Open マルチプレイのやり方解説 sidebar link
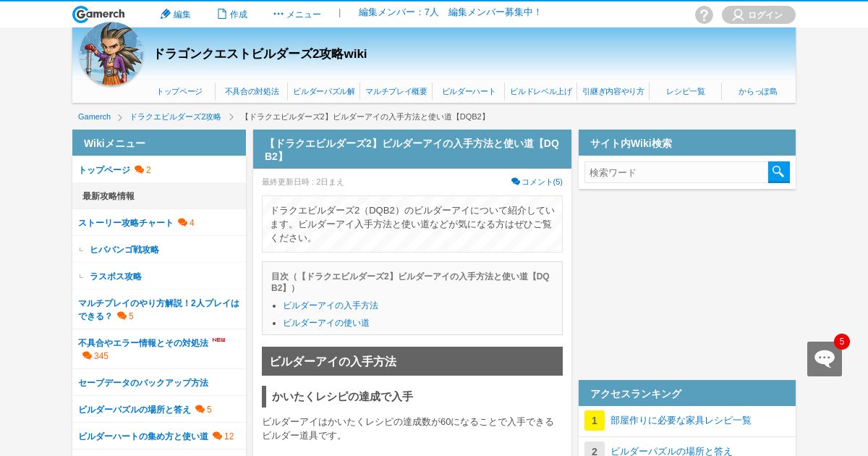Screen dimensions: 868x456 [x=158, y=310]
